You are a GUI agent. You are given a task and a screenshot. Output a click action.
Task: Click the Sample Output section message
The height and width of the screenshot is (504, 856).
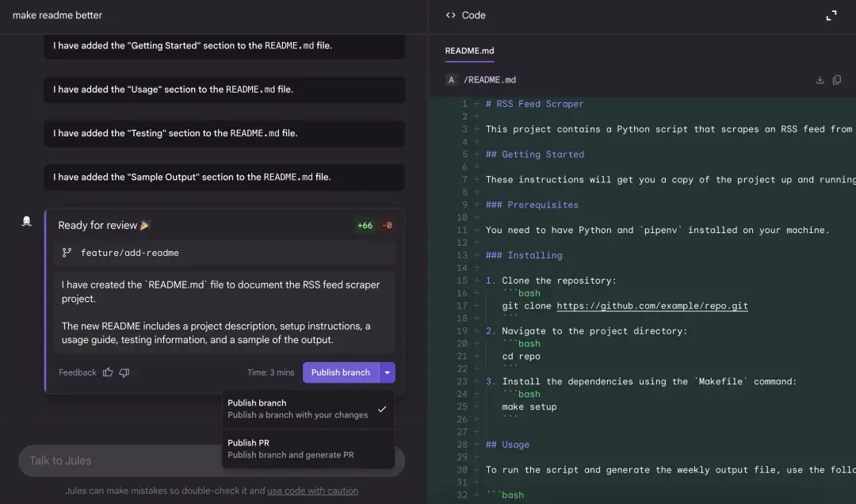(224, 177)
